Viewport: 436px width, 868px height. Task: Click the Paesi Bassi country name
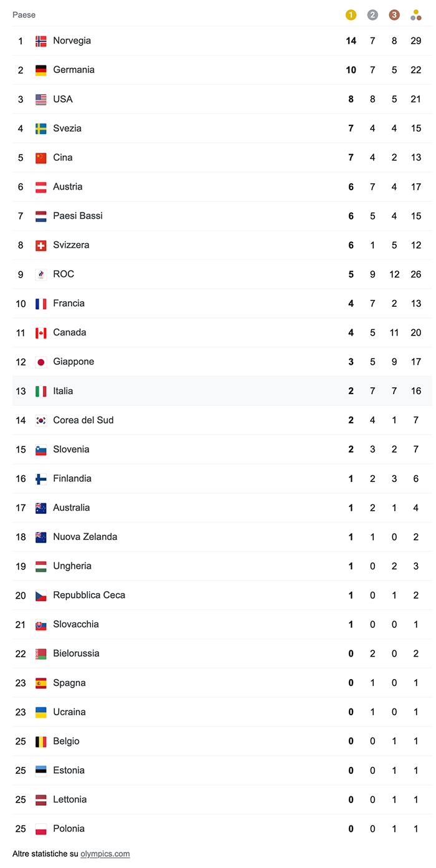click(78, 216)
